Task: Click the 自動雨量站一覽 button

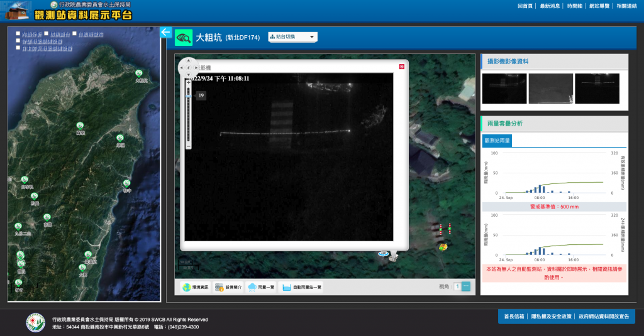Action: [302, 287]
